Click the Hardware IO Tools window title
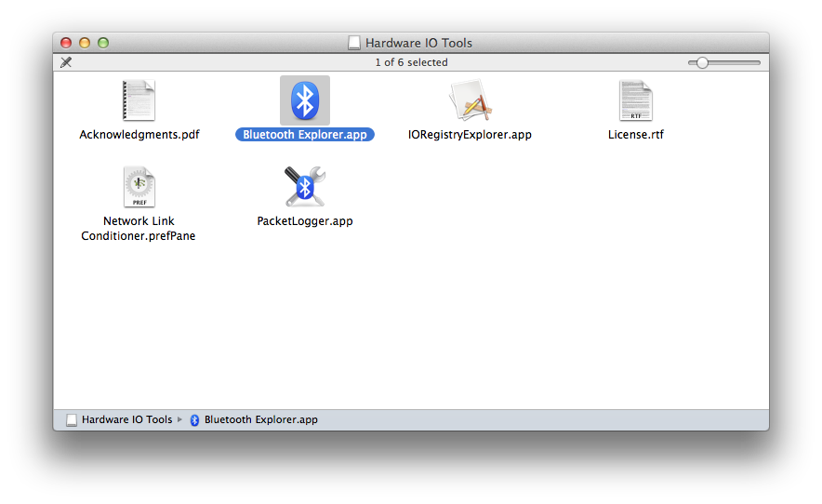 (418, 43)
